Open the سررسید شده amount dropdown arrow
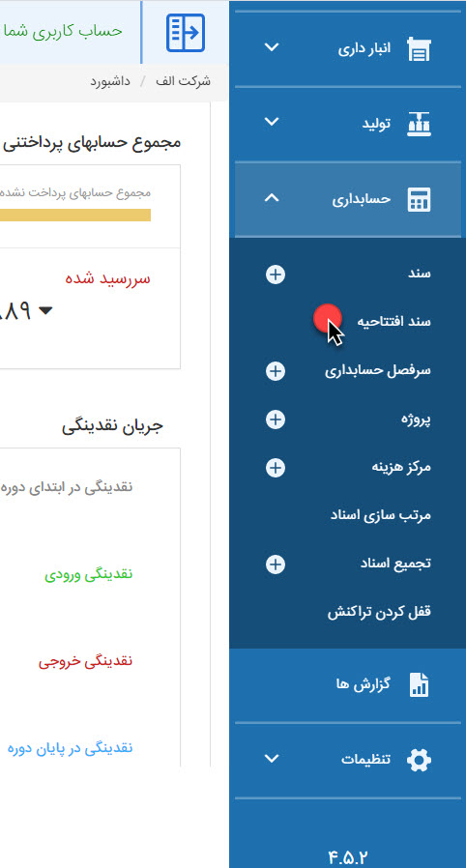The height and width of the screenshot is (868, 466). [45, 310]
